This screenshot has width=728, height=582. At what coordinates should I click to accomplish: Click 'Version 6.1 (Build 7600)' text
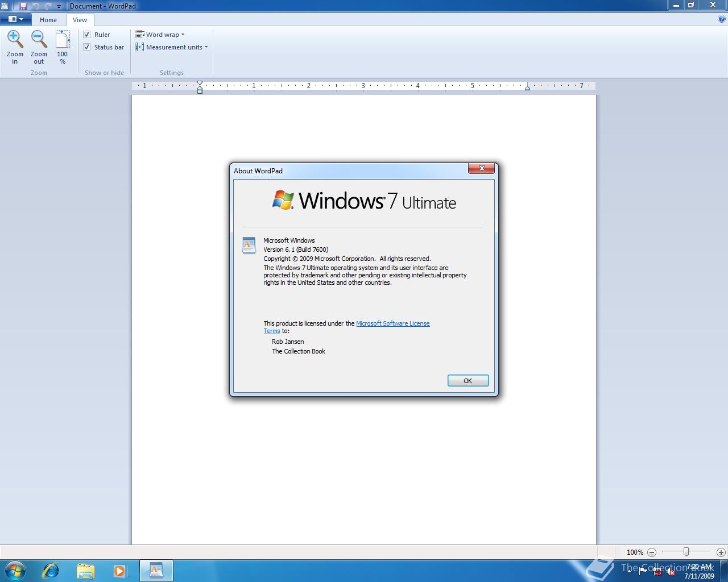296,250
